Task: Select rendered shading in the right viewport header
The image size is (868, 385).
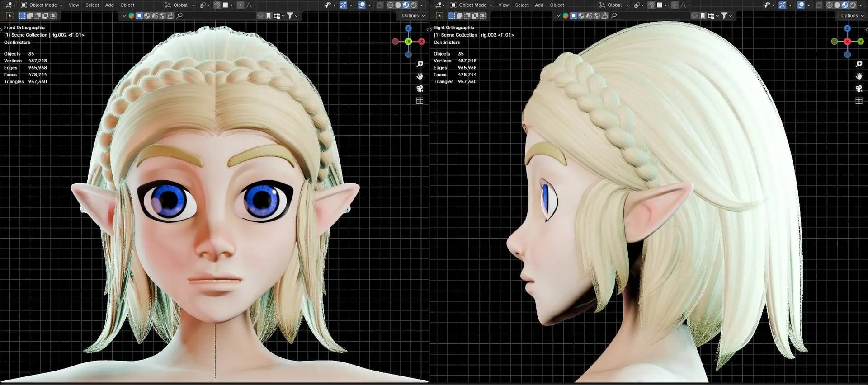Action: (x=853, y=5)
